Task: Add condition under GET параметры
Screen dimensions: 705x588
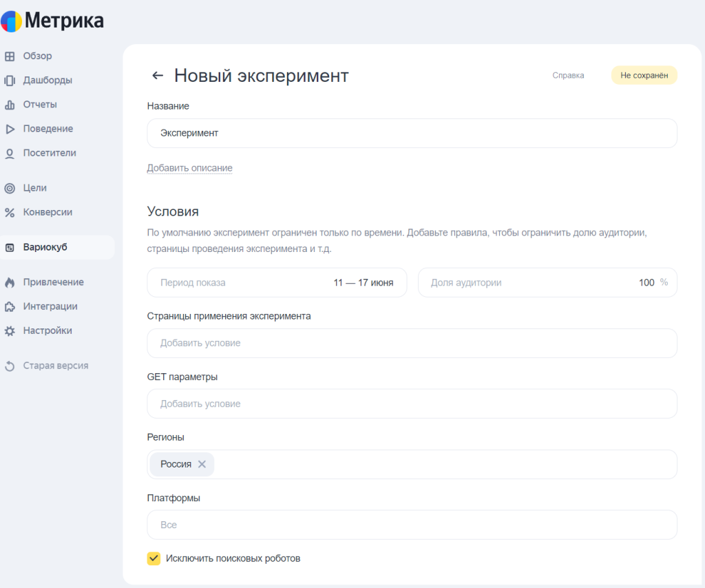Action: 412,403
